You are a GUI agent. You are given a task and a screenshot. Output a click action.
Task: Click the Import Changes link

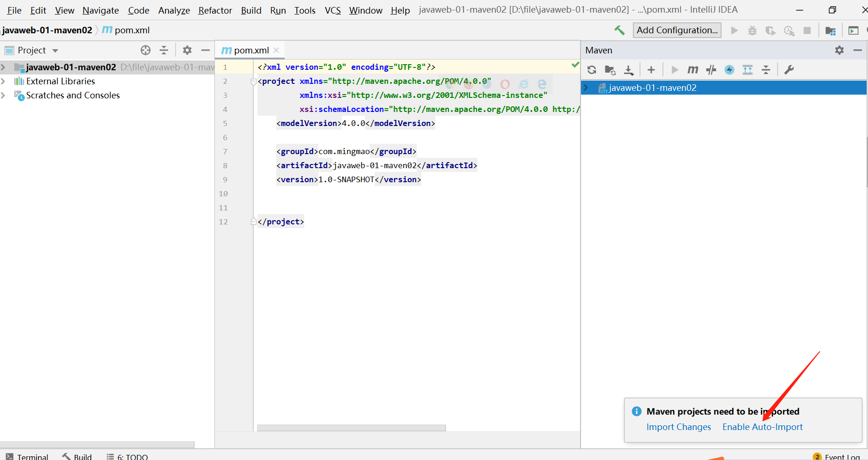[679, 427]
